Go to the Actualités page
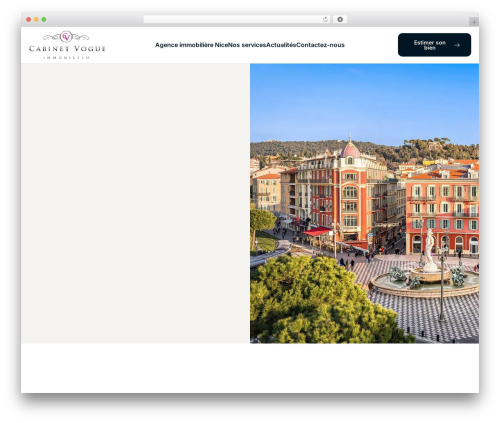Image resolution: width=500 pixels, height=423 pixels. [281, 45]
